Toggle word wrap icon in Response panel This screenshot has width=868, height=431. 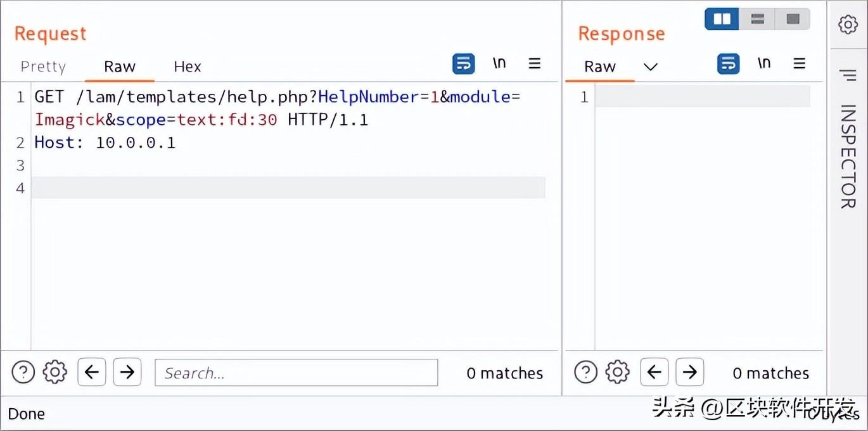tap(729, 64)
